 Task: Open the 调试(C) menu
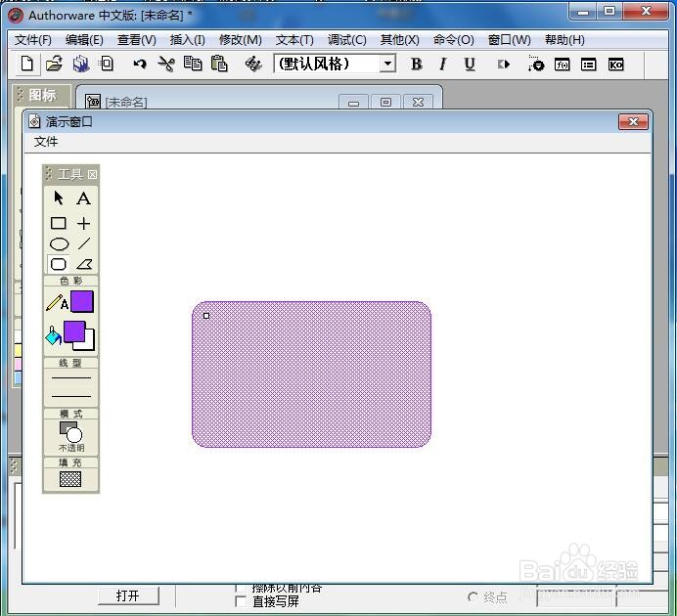tap(346, 40)
